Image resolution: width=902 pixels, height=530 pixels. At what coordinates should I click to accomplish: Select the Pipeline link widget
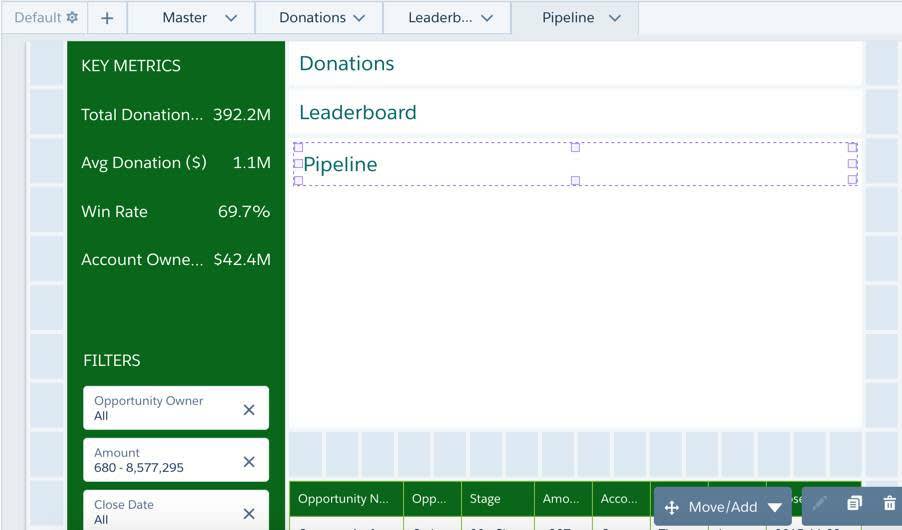pos(575,164)
